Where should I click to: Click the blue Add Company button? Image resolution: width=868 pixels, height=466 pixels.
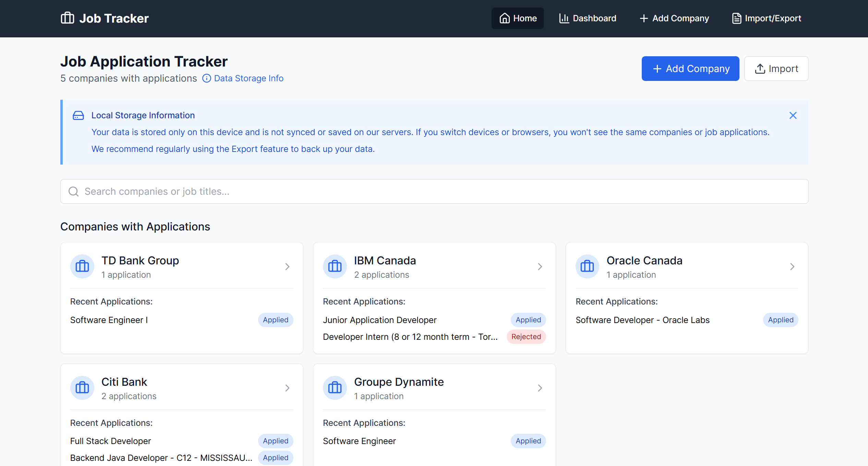click(x=690, y=69)
